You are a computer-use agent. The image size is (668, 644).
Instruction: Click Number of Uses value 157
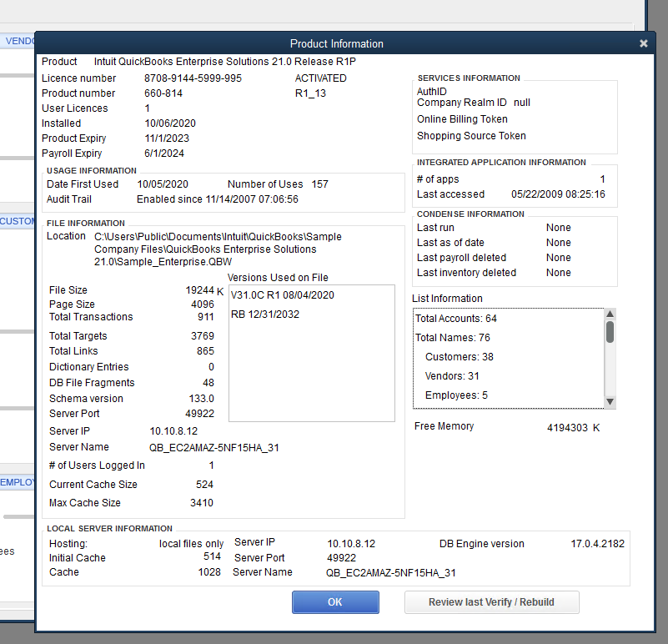tap(320, 184)
